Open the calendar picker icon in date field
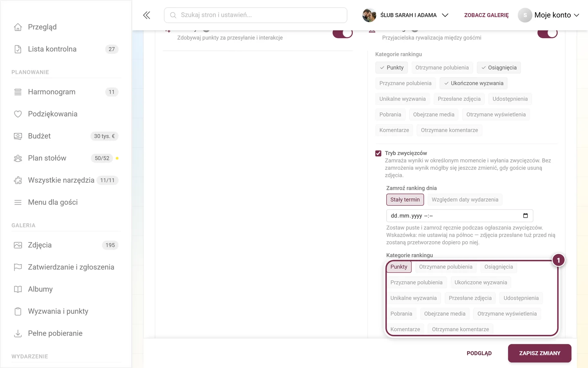This screenshot has height=368, width=588. click(526, 215)
